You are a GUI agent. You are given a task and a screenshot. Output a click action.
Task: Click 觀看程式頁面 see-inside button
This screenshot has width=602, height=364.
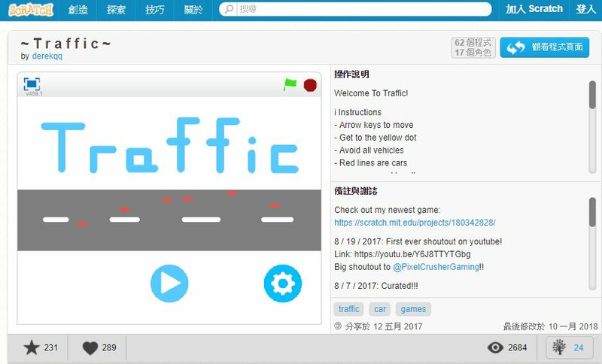tap(544, 47)
